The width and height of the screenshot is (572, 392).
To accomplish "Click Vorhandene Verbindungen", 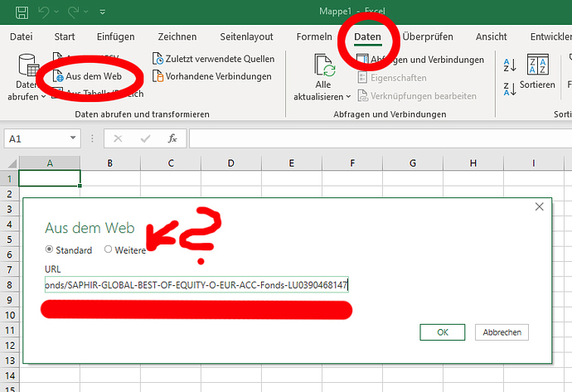I will [x=212, y=76].
